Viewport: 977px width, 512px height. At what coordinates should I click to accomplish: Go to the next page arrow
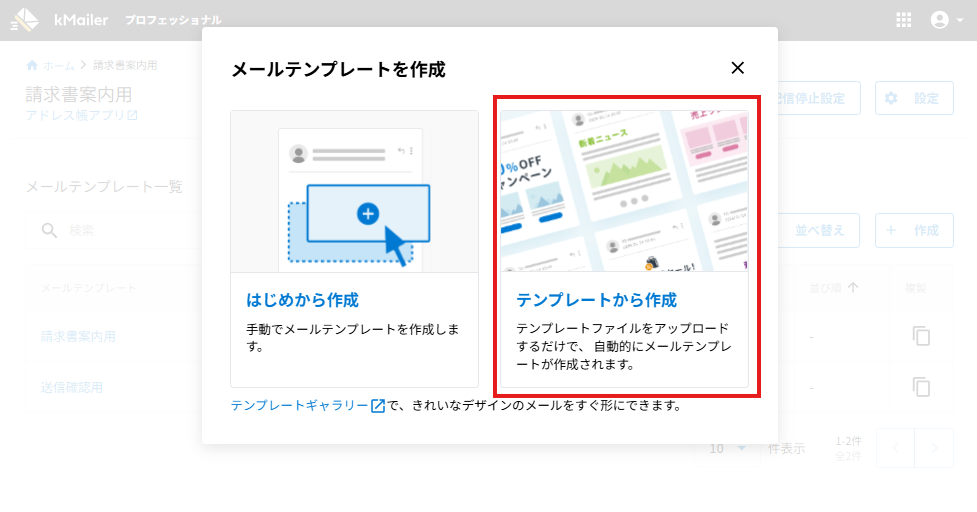click(934, 448)
